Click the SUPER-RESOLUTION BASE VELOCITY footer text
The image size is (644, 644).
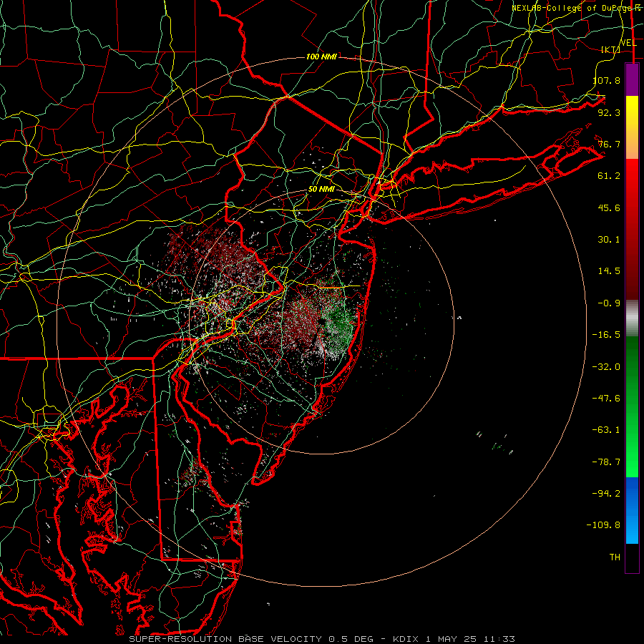(x=225, y=639)
